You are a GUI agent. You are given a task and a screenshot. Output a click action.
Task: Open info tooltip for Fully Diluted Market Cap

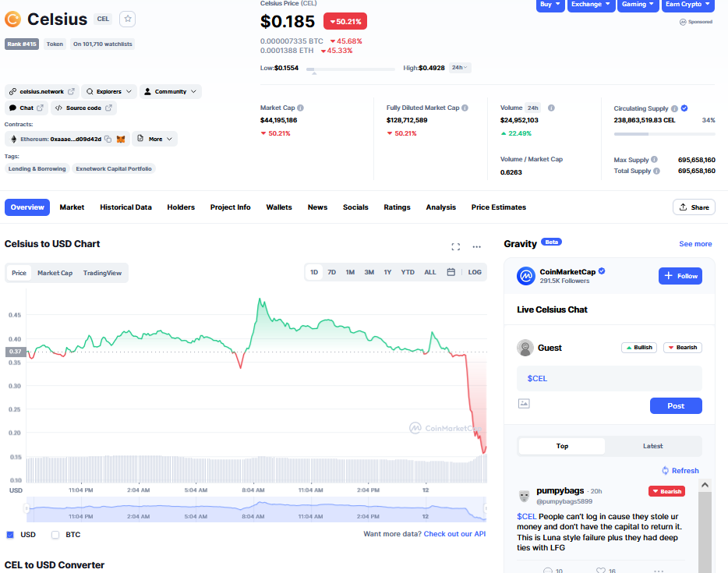coord(465,108)
